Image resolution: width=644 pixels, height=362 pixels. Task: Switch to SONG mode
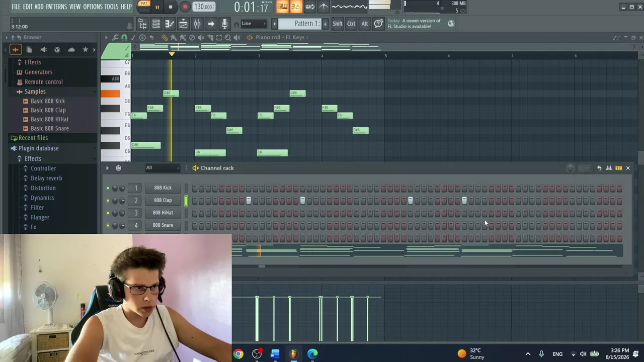pos(144,10)
